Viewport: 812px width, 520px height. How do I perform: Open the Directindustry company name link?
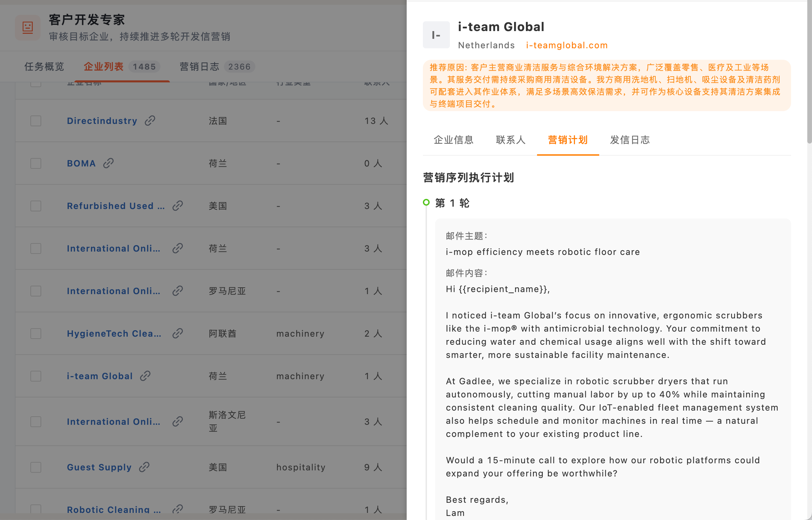point(102,121)
